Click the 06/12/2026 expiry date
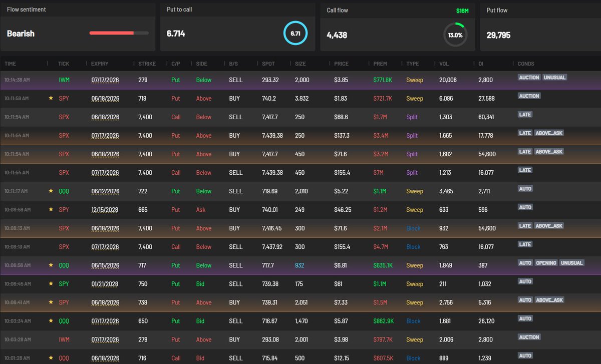The width and height of the screenshot is (601, 364). 105,191
